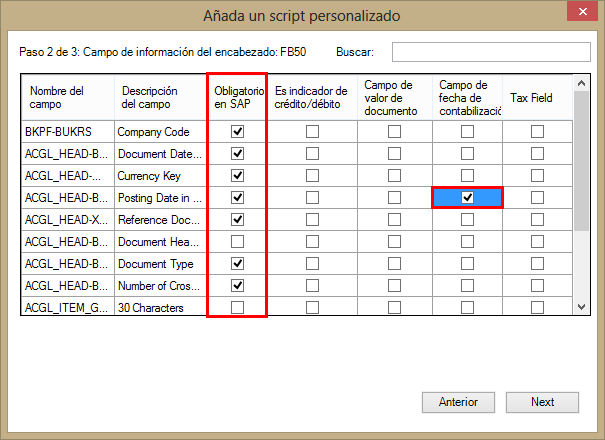The height and width of the screenshot is (440, 605).
Task: Uncheck Obligatorio en SAP for Company Code
Action: pyautogui.click(x=237, y=132)
